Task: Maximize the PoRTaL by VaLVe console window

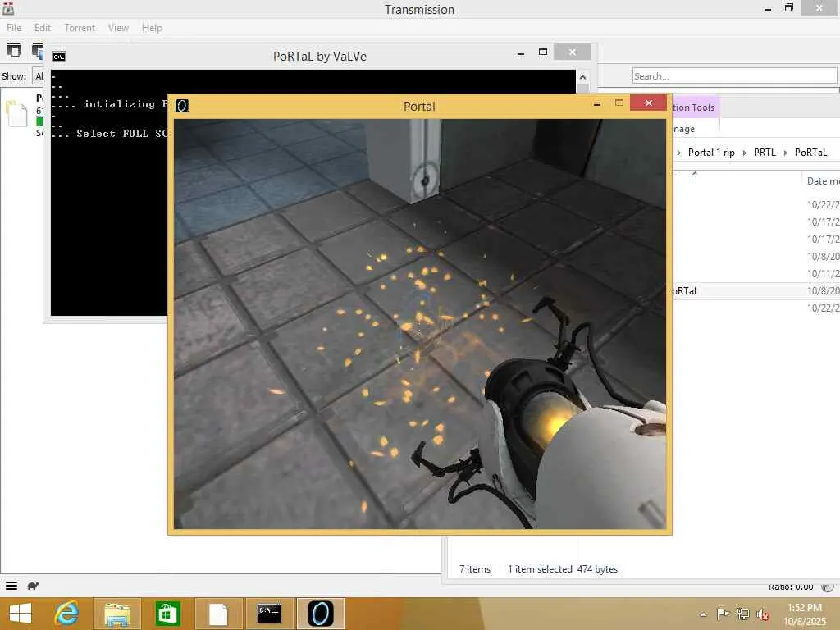Action: [x=543, y=52]
